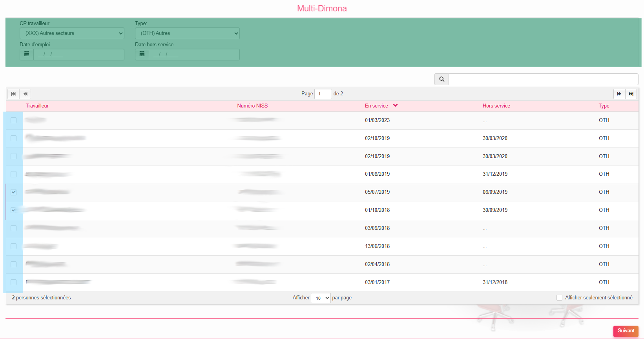
Task: Click the Suivant button
Action: [x=626, y=331]
